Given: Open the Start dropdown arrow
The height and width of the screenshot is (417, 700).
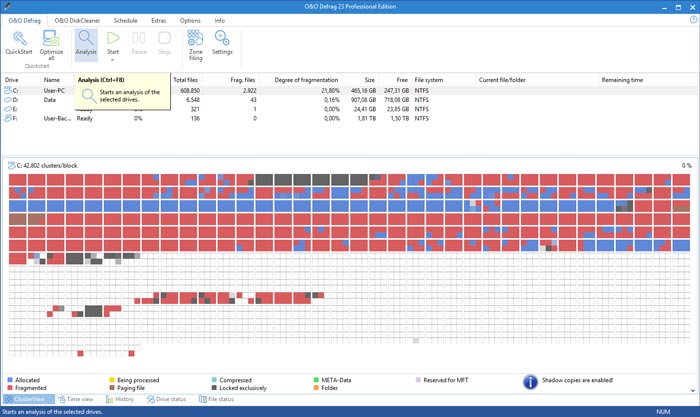Looking at the screenshot, I should click(x=112, y=59).
